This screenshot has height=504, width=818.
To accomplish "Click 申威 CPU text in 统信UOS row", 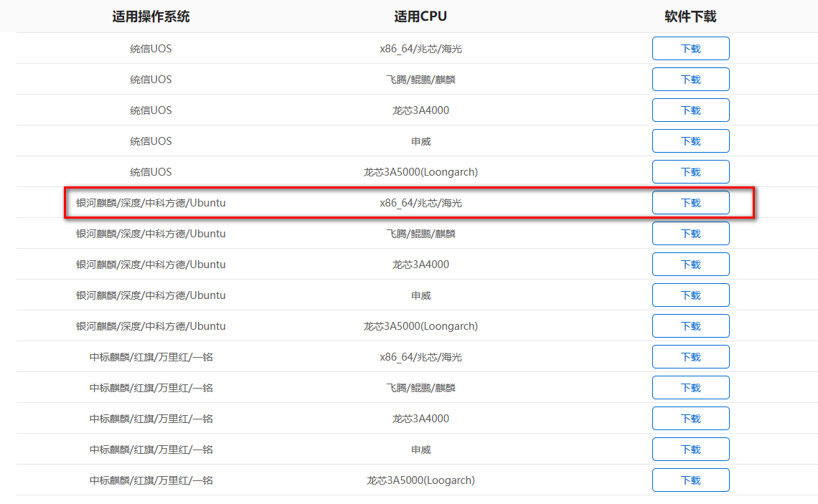I will 420,141.
